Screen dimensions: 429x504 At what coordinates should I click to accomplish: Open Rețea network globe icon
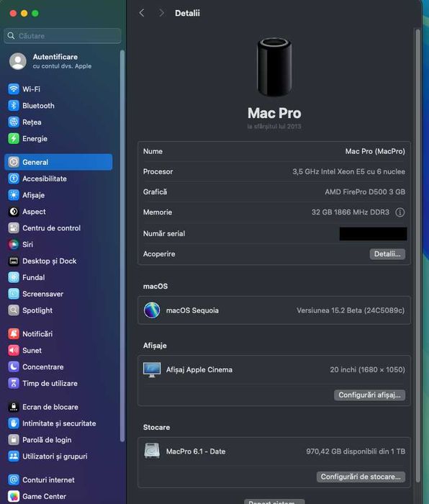pyautogui.click(x=14, y=122)
